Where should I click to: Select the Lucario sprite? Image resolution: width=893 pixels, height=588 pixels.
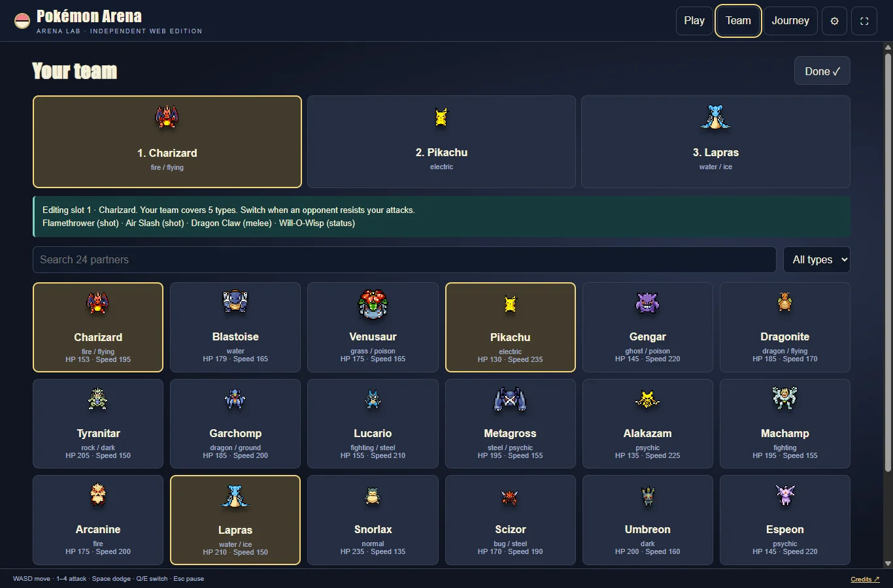point(373,399)
